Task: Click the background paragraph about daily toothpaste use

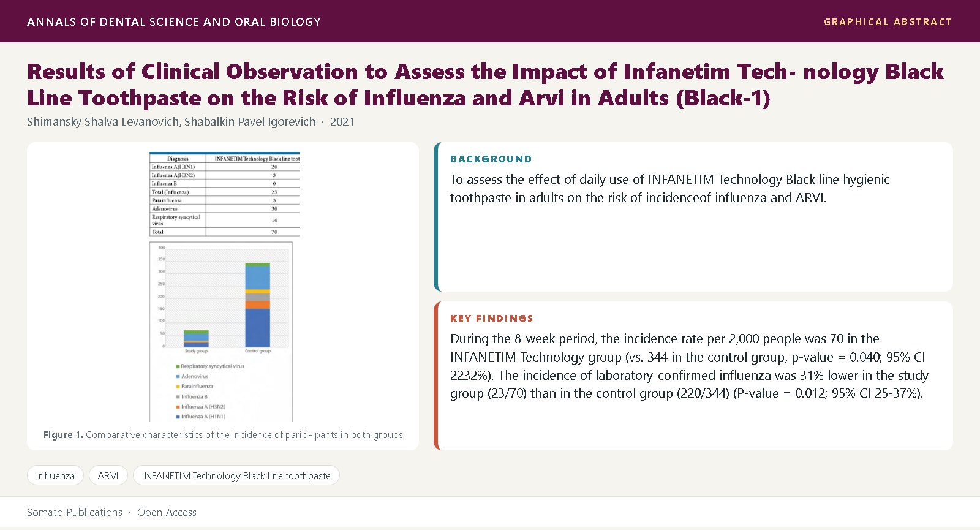Action: click(x=670, y=189)
